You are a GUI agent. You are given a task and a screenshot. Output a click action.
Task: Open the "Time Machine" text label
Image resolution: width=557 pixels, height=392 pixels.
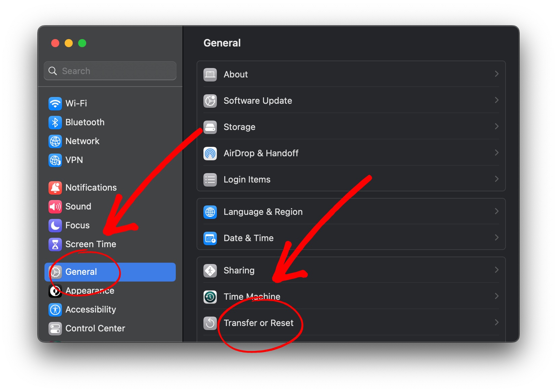point(252,297)
